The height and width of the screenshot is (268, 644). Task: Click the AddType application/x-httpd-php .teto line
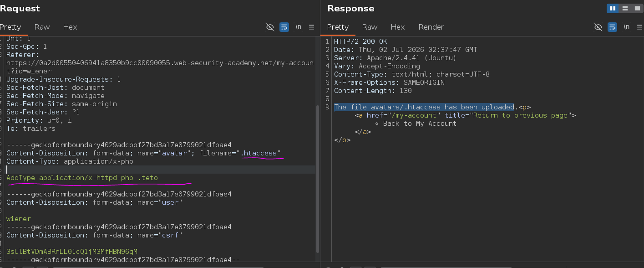(82, 178)
